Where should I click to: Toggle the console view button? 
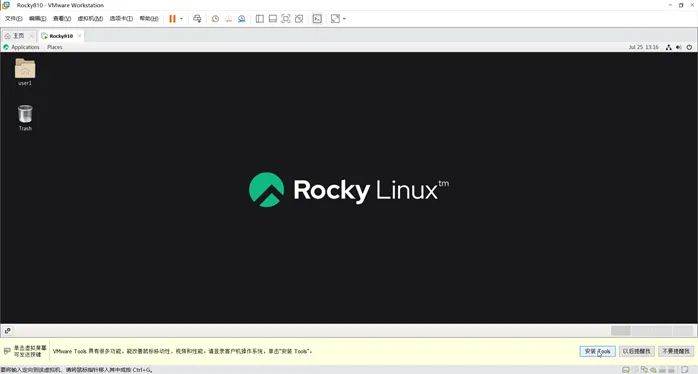317,19
